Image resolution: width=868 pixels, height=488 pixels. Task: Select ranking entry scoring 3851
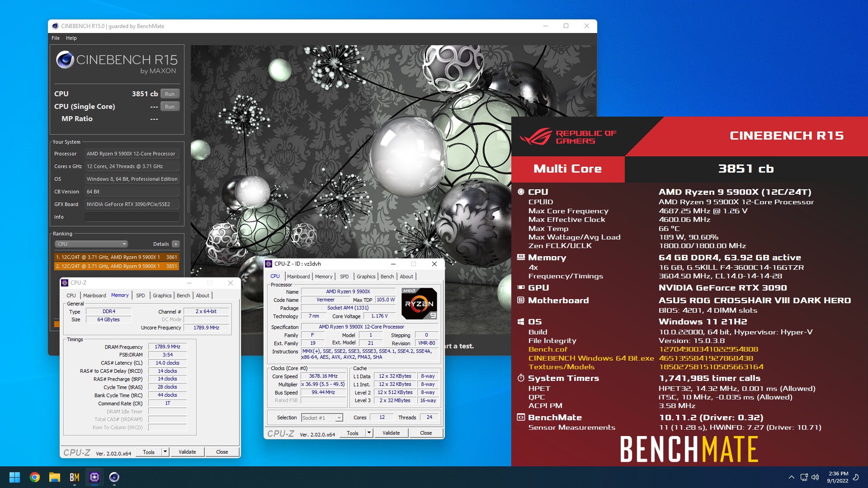(x=117, y=266)
